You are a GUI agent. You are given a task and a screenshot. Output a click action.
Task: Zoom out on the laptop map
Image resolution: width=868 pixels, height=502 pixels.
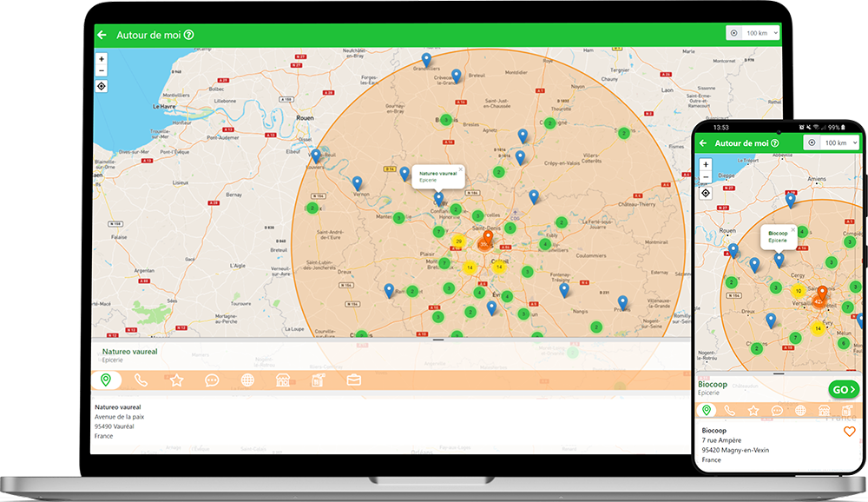102,70
